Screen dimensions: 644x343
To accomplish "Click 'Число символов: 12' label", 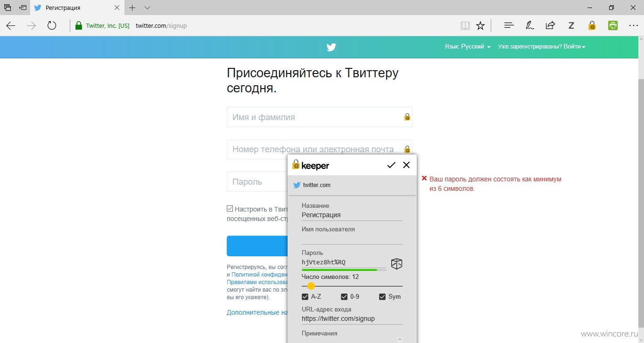I will point(330,277).
